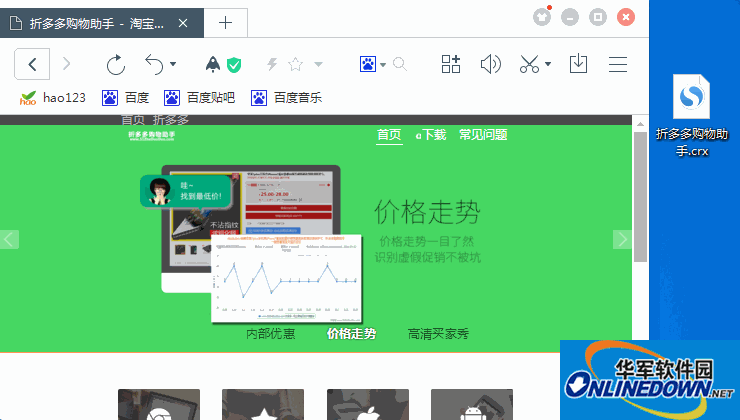Open the dropdown beside the undo arrow
The width and height of the screenshot is (740, 420).
173,64
